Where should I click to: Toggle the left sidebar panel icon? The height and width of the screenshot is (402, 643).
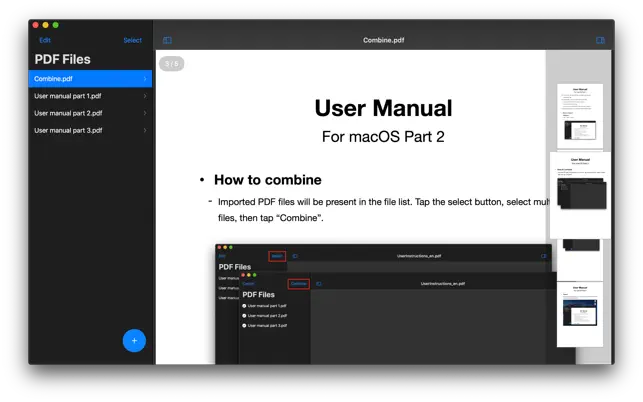[167, 40]
